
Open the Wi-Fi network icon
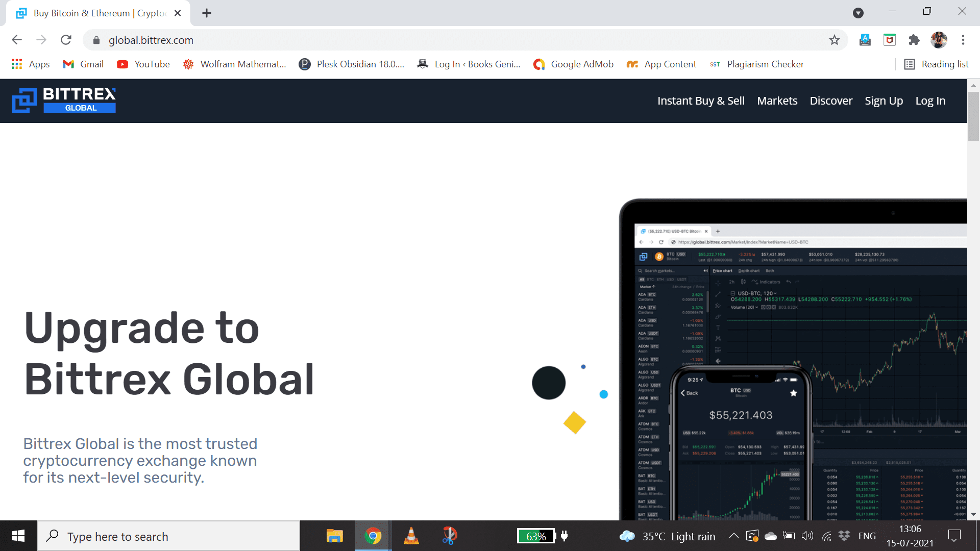(826, 536)
